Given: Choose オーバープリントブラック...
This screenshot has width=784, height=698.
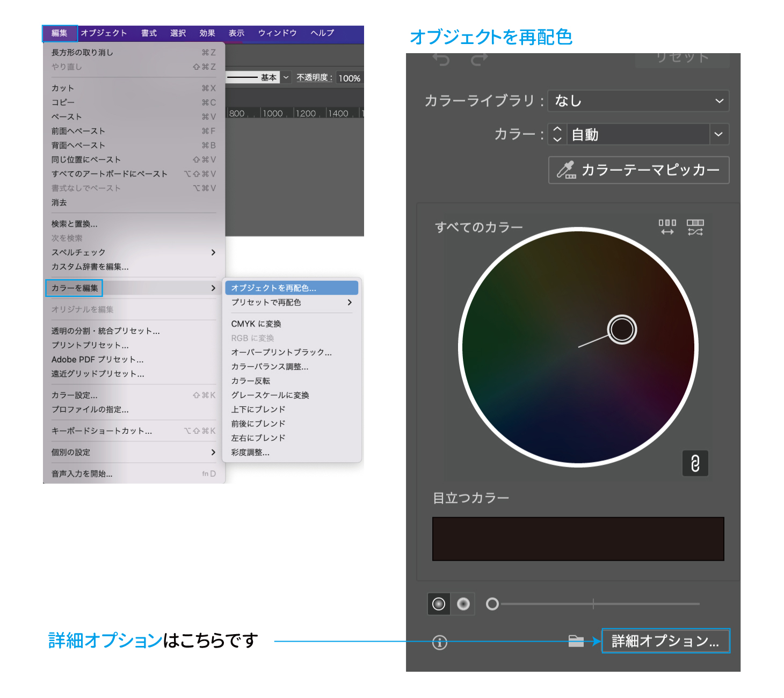Looking at the screenshot, I should (x=292, y=352).
